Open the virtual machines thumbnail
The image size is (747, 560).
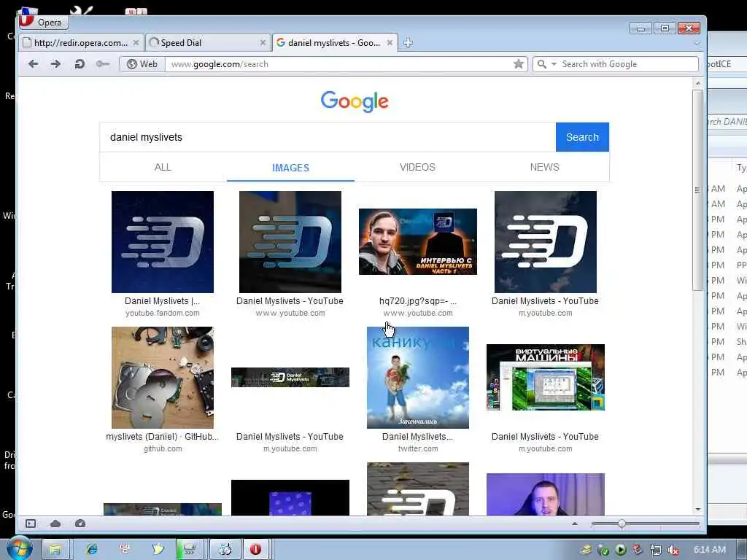pos(546,377)
